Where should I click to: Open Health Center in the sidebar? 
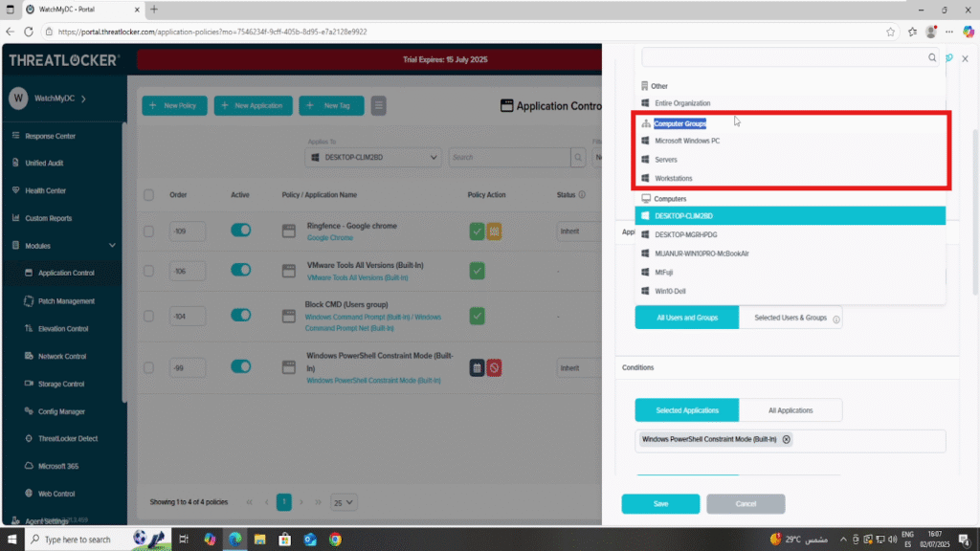tap(45, 190)
